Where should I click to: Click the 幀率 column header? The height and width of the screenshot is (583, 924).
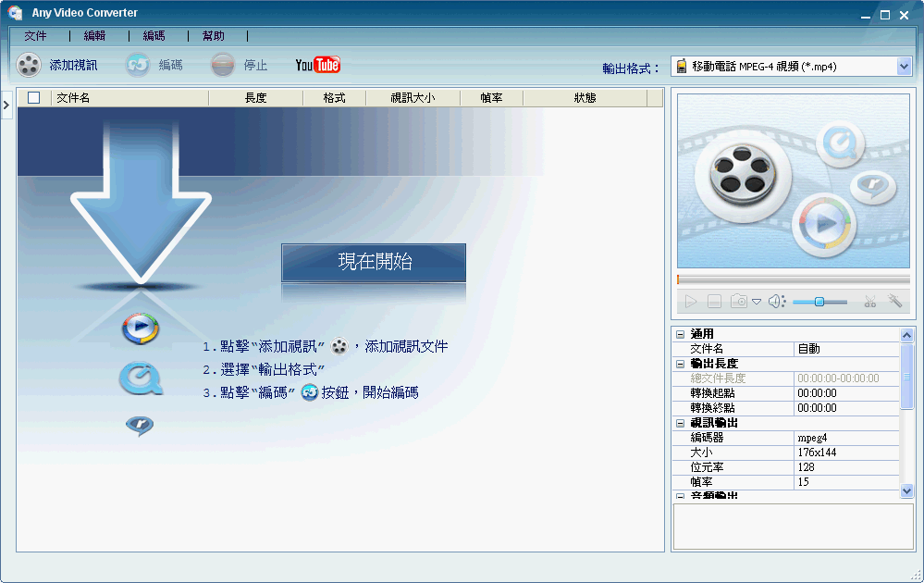tap(491, 98)
